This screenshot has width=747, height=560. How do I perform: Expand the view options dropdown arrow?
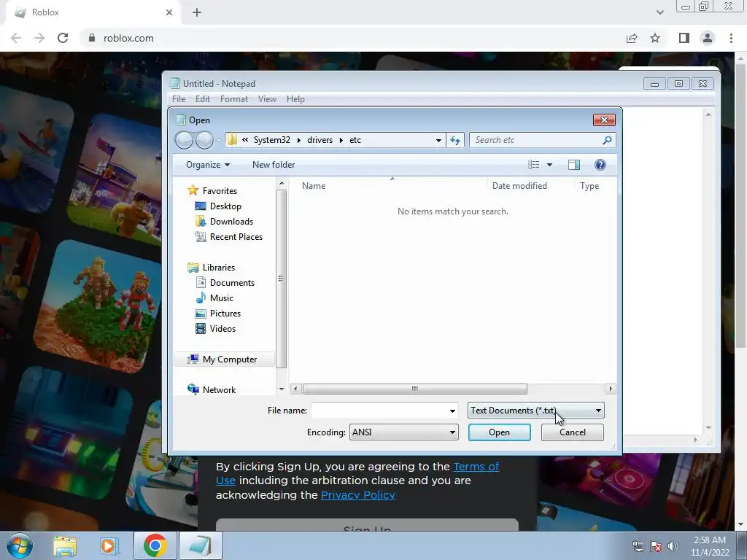549,165
